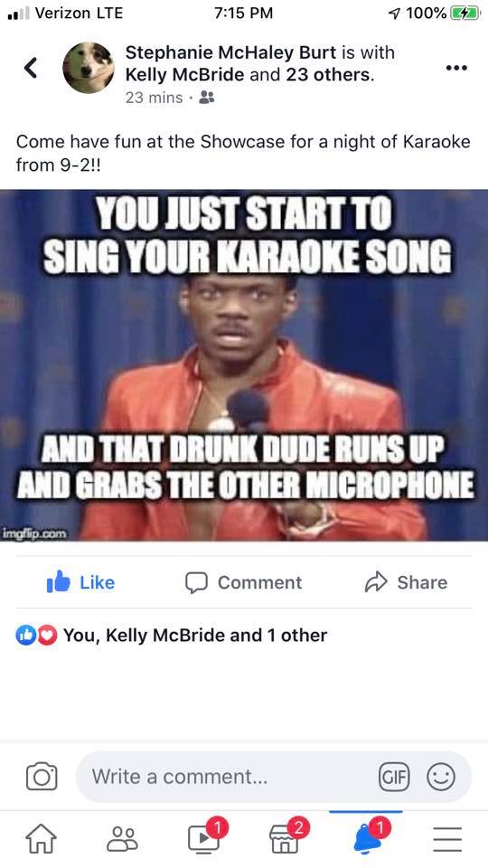
Task: Show who reacted: You, Kelly McBride and 1 other
Action: pyautogui.click(x=171, y=635)
